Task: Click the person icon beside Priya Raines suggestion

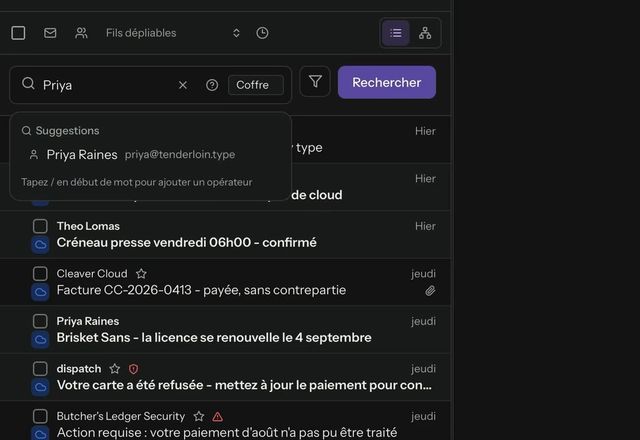Action: tap(34, 155)
